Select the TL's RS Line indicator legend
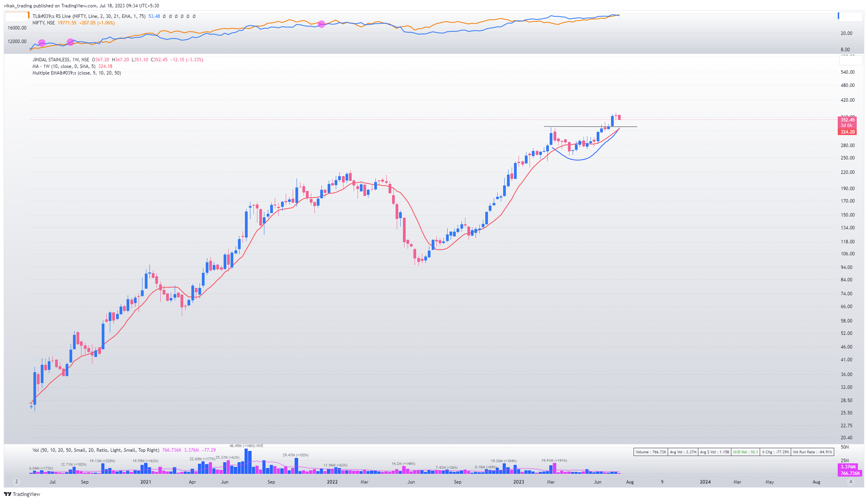868x501 pixels. [89, 16]
